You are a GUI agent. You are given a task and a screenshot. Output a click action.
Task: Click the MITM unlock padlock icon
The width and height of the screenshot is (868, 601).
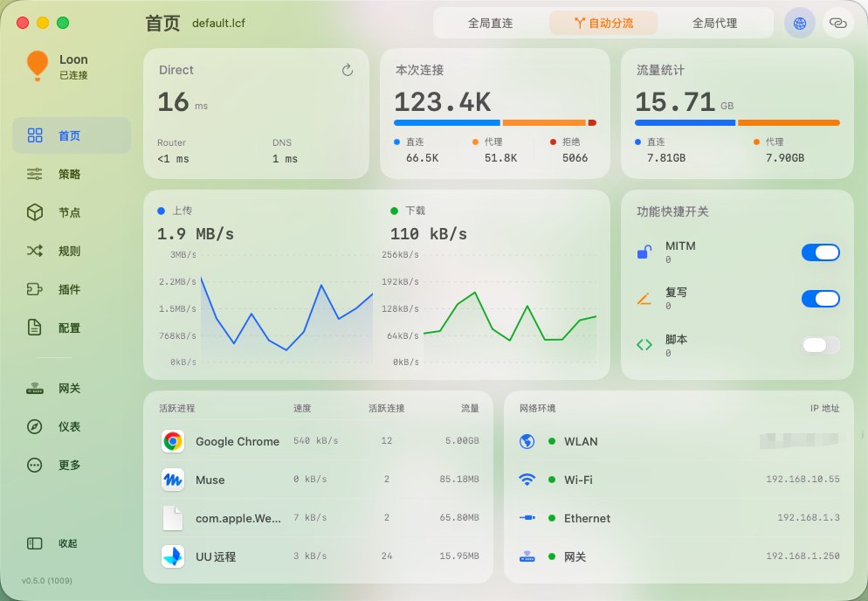644,252
